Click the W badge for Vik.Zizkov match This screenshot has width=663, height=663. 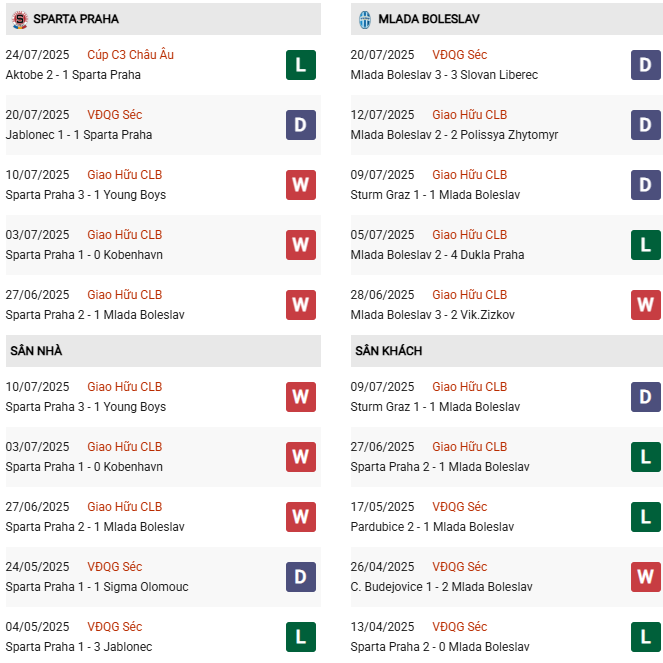(646, 305)
